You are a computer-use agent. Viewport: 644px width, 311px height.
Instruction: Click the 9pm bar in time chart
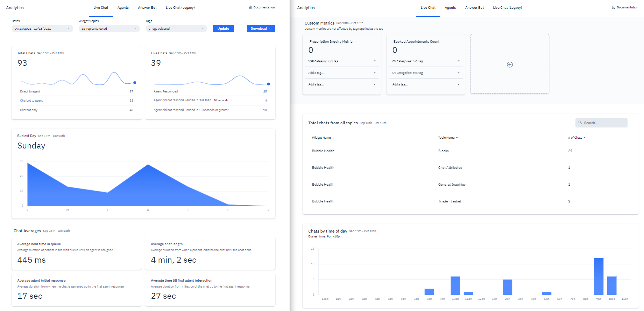tap(599, 276)
